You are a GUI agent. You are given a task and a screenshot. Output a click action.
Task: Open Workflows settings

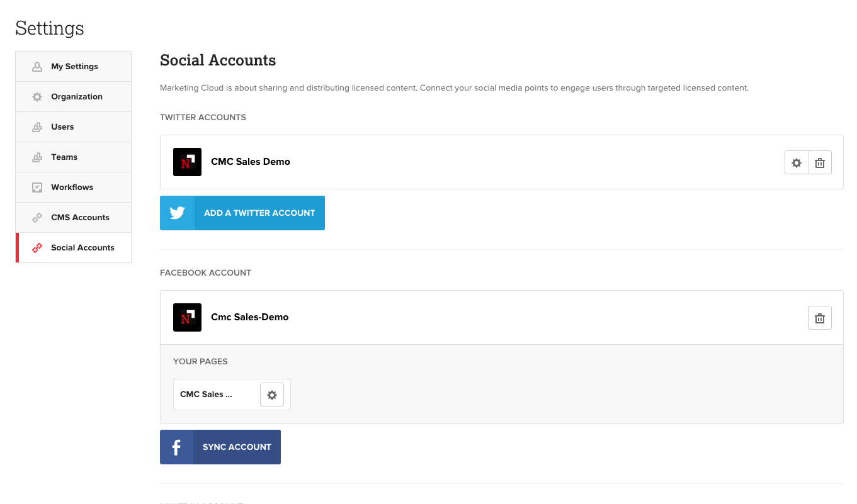pyautogui.click(x=74, y=187)
